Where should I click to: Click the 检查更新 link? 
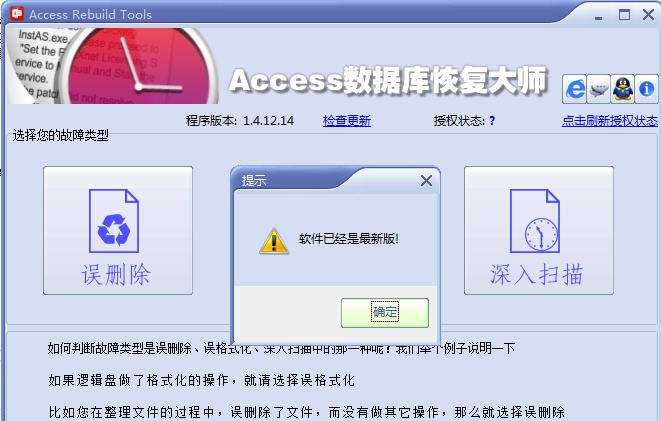coord(347,121)
